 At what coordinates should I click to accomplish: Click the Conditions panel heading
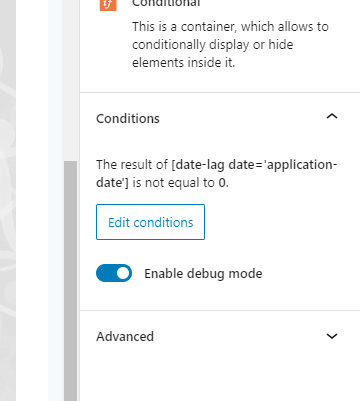tap(128, 119)
